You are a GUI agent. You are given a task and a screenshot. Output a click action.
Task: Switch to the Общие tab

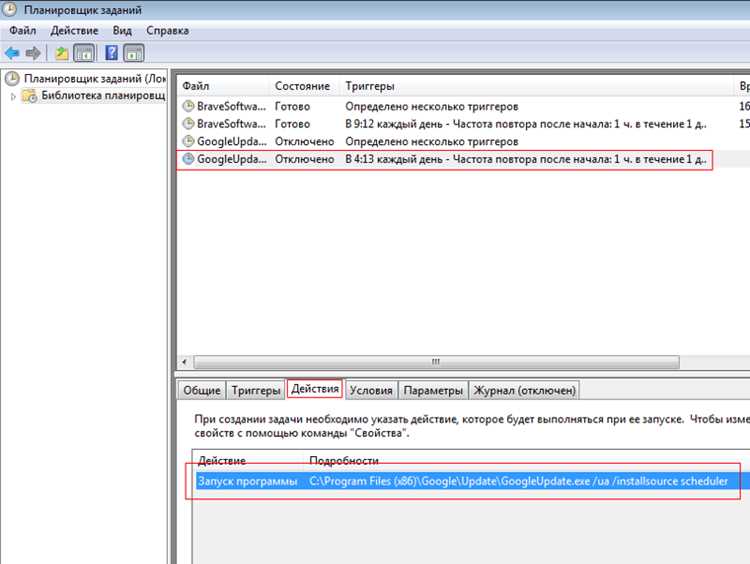point(202,390)
